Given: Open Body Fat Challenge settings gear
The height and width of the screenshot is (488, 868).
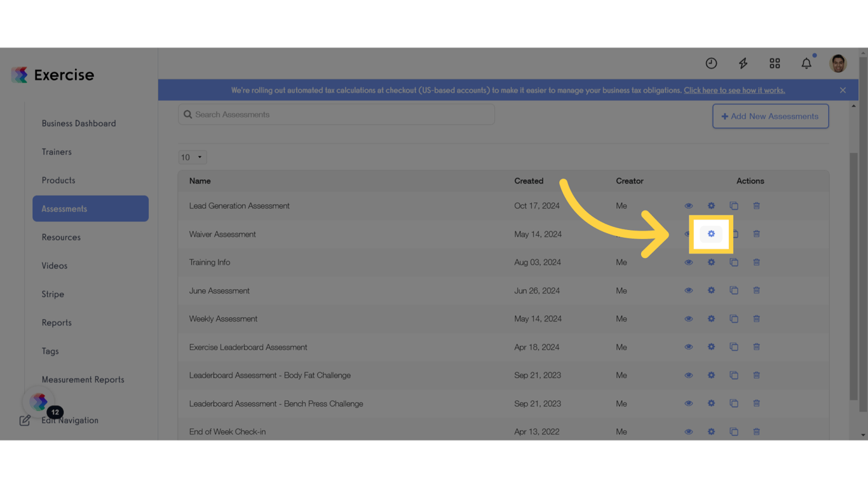Looking at the screenshot, I should click(x=711, y=376).
